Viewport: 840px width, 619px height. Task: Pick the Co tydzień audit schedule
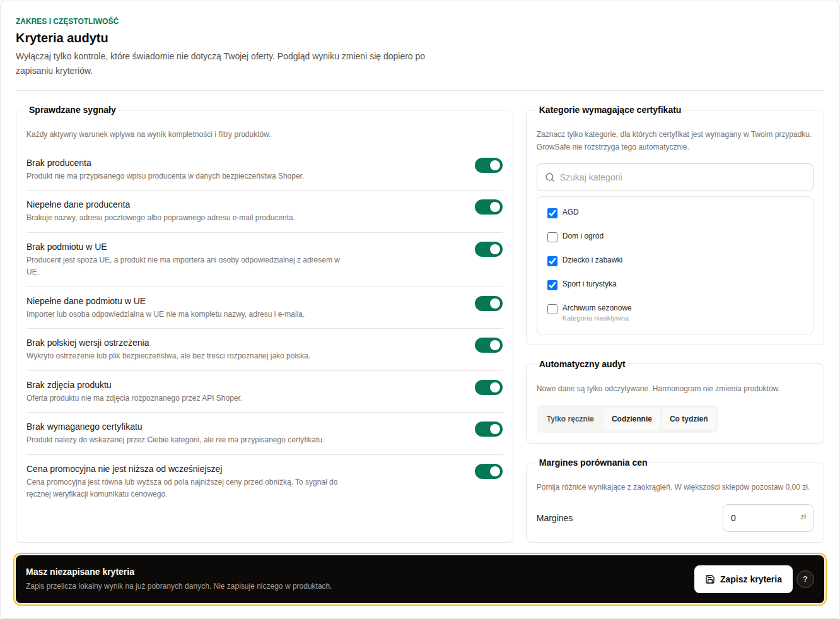point(689,419)
